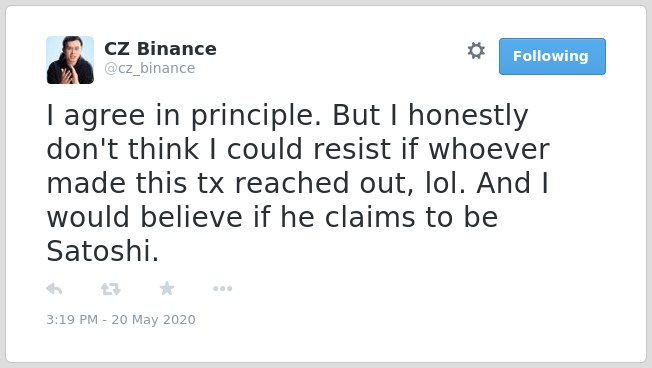This screenshot has width=652, height=368.
Task: Open CZ Binance's profile picture
Action: 70,60
